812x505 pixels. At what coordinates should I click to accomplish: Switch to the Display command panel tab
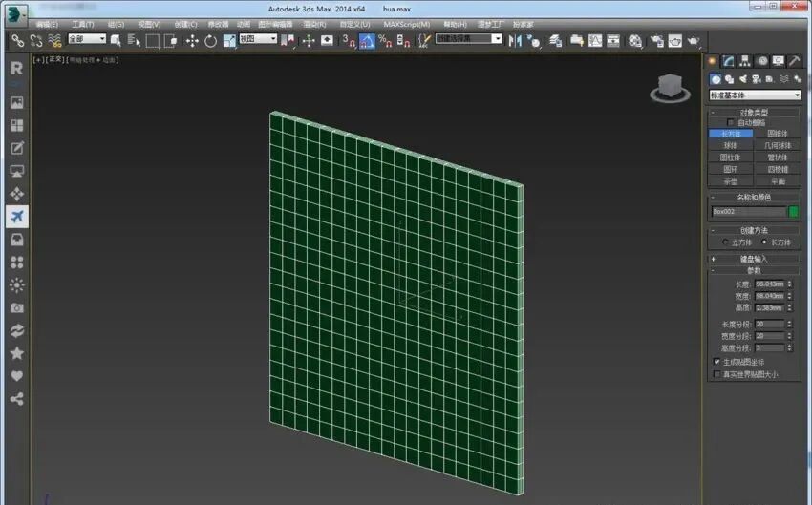pyautogui.click(x=778, y=61)
